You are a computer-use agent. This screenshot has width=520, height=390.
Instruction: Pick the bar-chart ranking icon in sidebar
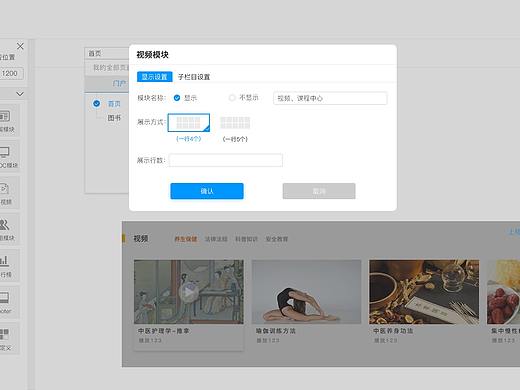click(4, 260)
